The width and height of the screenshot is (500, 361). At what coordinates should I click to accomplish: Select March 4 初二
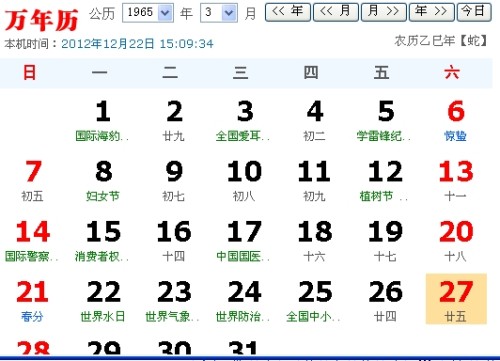point(315,121)
